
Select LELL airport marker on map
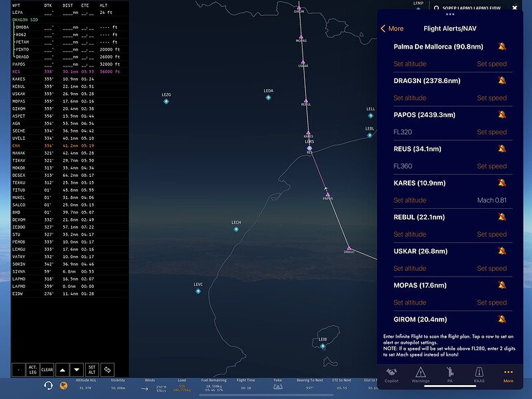pyautogui.click(x=371, y=115)
